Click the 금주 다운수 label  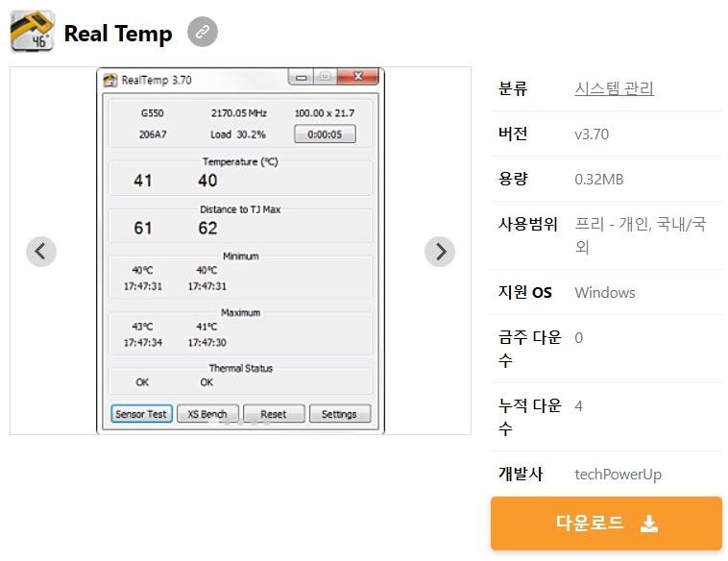coord(530,349)
